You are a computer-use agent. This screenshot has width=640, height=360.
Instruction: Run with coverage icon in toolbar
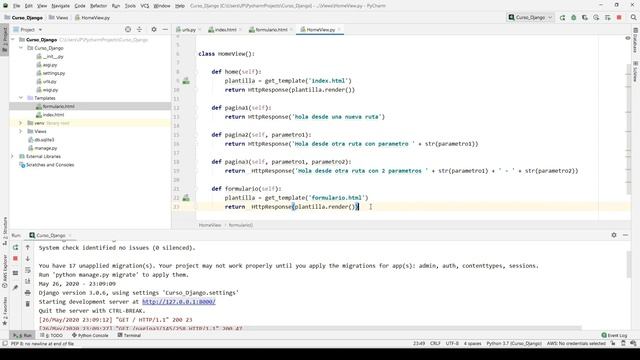point(585,18)
